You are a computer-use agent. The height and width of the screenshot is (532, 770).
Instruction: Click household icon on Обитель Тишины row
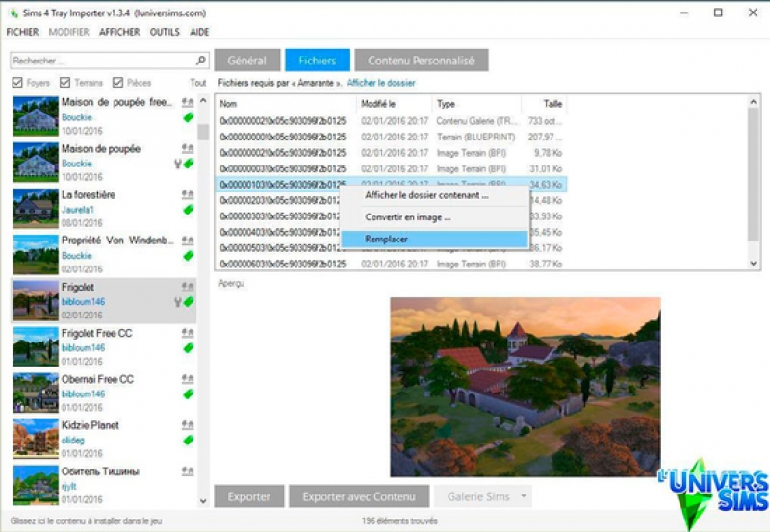pos(188,471)
